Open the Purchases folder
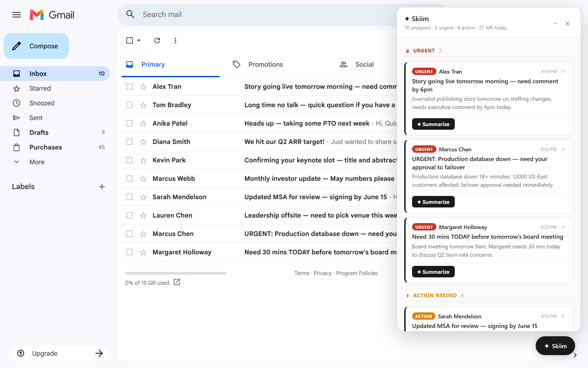Screen dimensions: 588x368 point(55,147)
